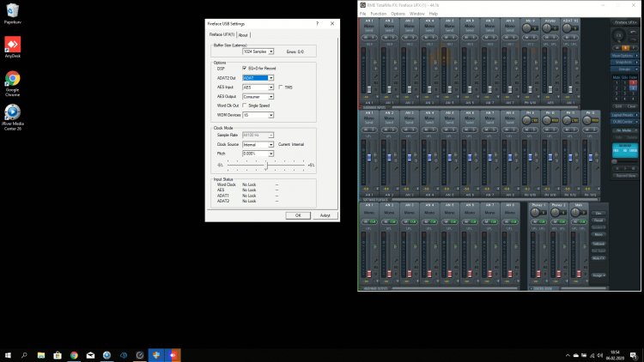The image size is (644, 362).
Task: Toggle EQ+D for Record checkbox
Action: pyautogui.click(x=245, y=68)
